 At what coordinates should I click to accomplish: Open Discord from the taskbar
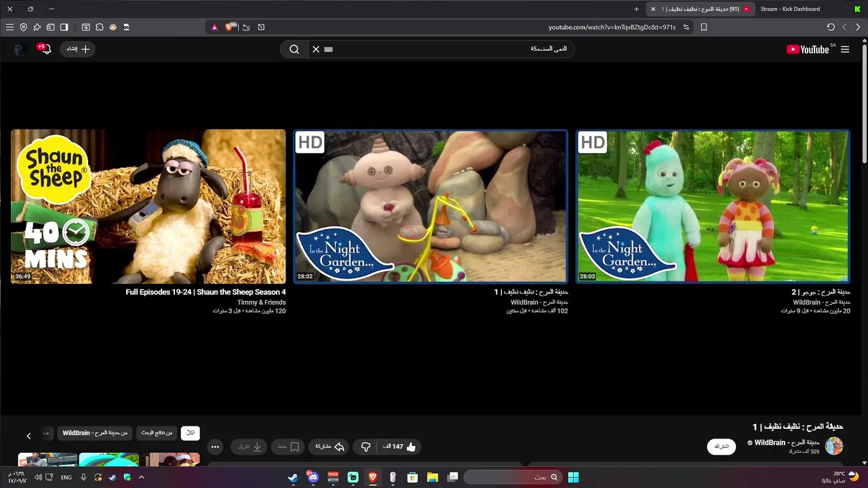312,477
